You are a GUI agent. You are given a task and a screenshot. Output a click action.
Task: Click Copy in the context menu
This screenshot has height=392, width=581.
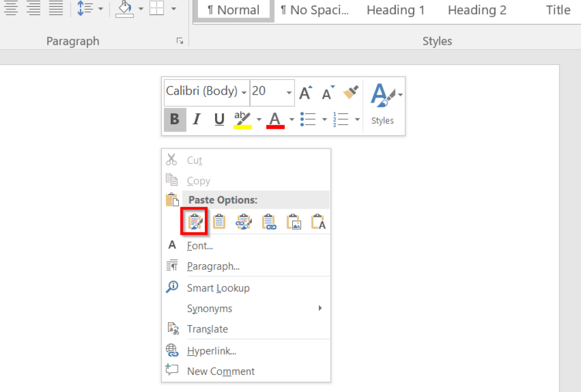click(x=198, y=180)
